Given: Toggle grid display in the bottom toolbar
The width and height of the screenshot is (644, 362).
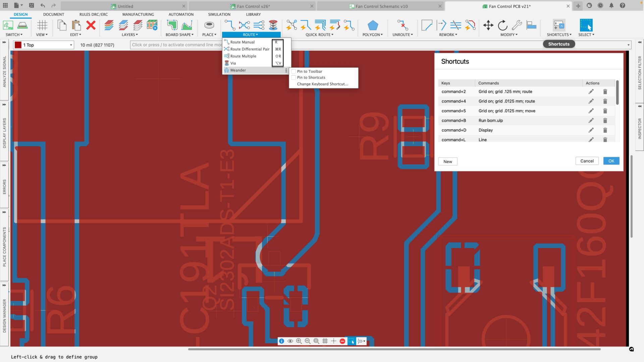Looking at the screenshot, I should [x=325, y=341].
